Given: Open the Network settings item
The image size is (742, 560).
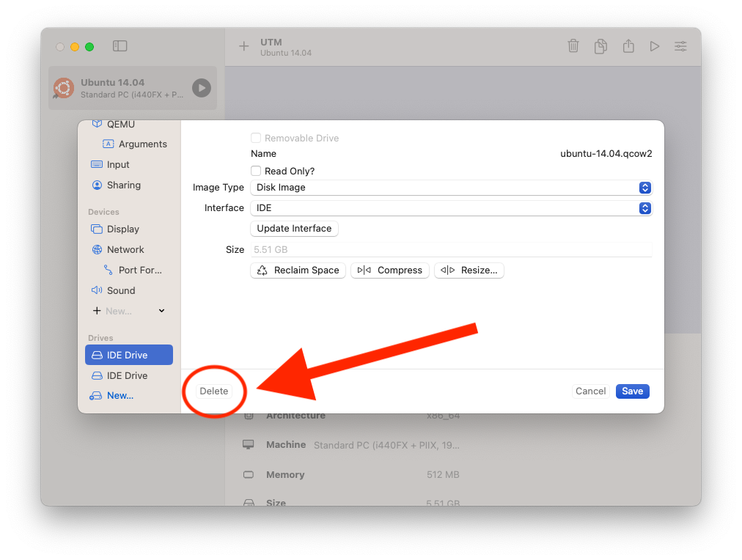Looking at the screenshot, I should pyautogui.click(x=125, y=249).
